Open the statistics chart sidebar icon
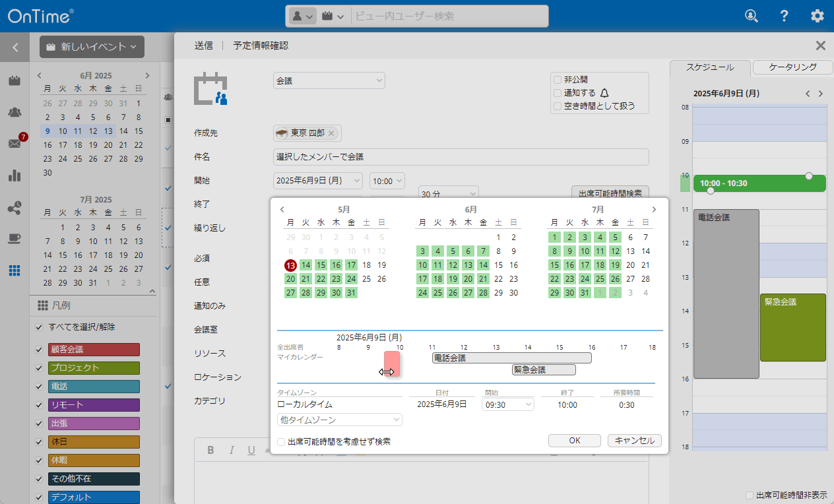The width and height of the screenshot is (834, 504). [15, 175]
